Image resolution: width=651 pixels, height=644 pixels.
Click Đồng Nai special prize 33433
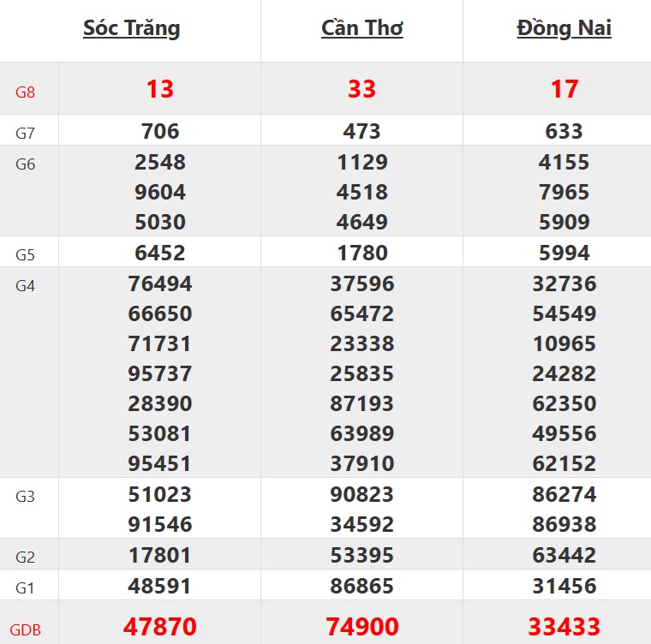pyautogui.click(x=564, y=627)
